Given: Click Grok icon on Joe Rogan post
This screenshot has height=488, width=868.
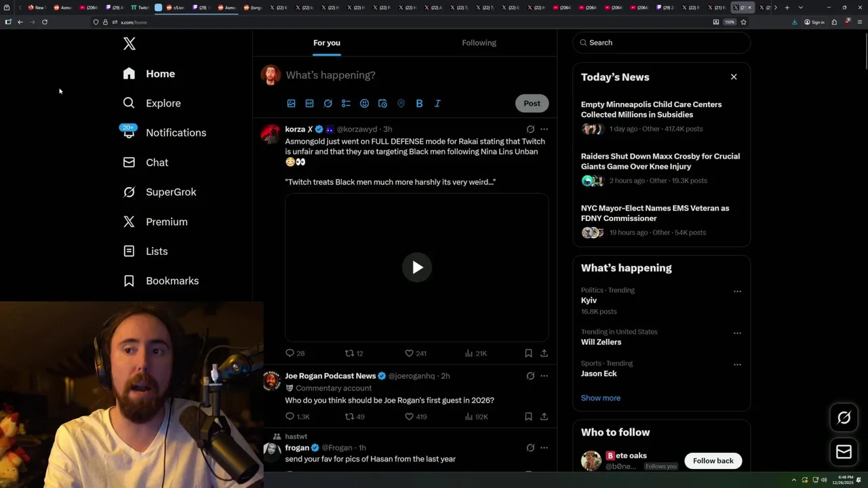Looking at the screenshot, I should pos(530,376).
